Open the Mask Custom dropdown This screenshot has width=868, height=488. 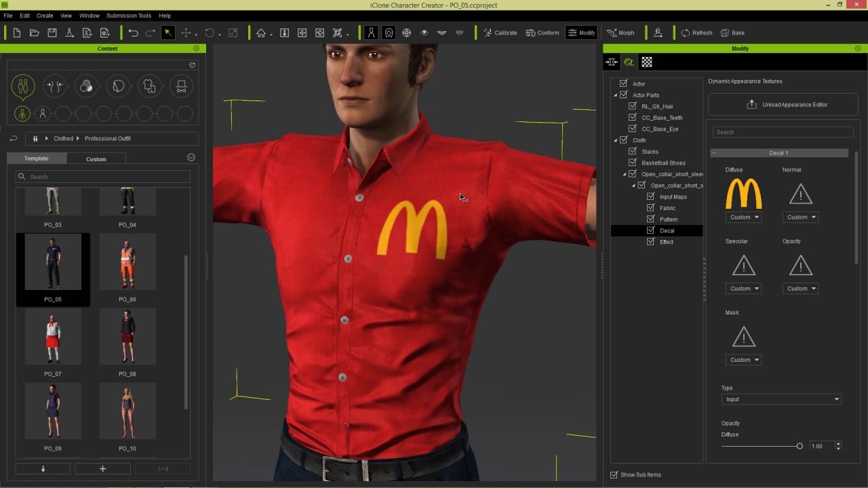tap(744, 360)
